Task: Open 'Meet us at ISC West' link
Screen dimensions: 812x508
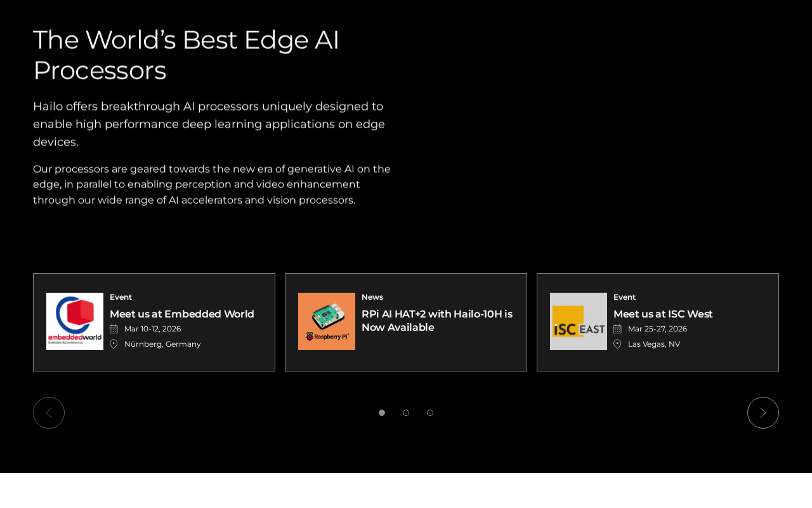Action: [x=663, y=314]
